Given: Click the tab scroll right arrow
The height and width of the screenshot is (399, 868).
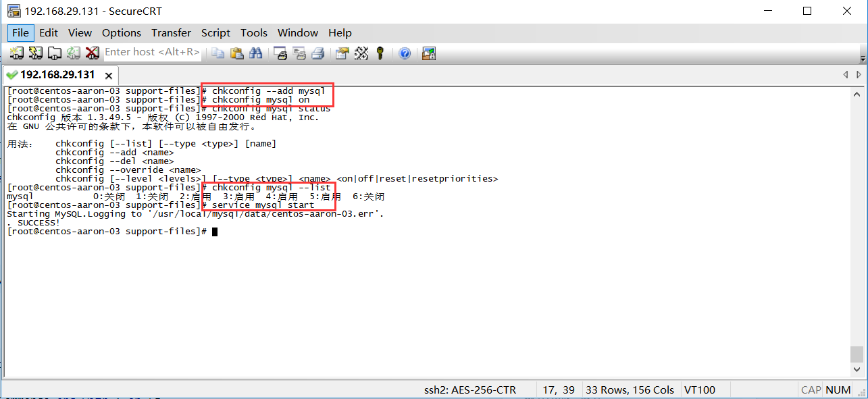Looking at the screenshot, I should [859, 75].
